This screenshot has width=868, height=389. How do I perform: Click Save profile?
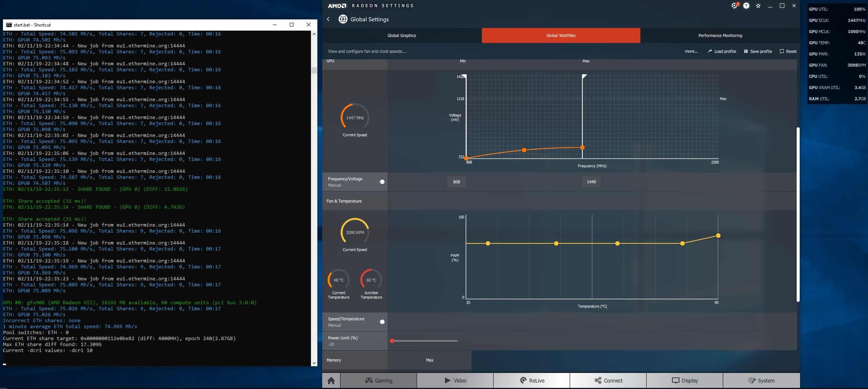(x=758, y=52)
